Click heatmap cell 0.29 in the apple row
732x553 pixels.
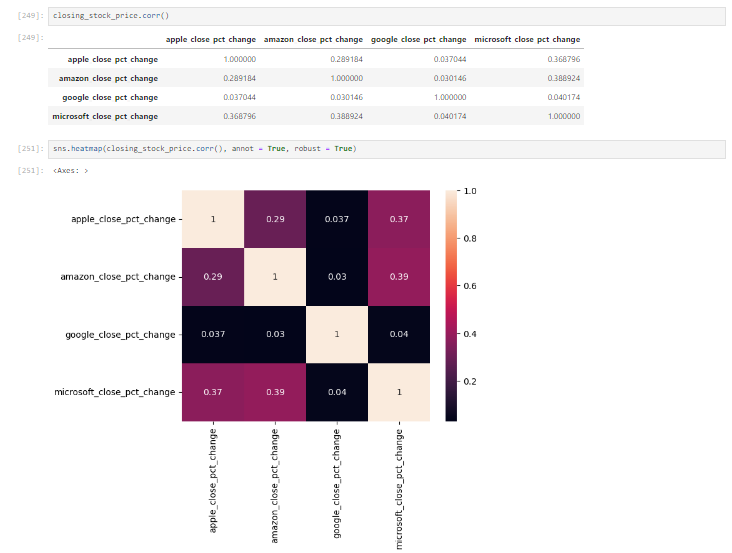(x=275, y=219)
